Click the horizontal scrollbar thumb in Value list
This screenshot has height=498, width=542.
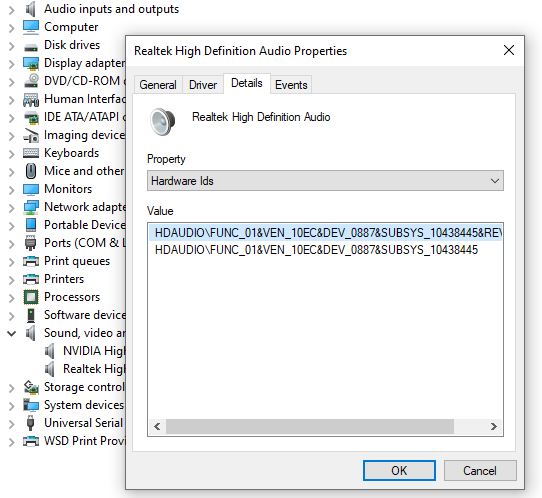point(310,426)
